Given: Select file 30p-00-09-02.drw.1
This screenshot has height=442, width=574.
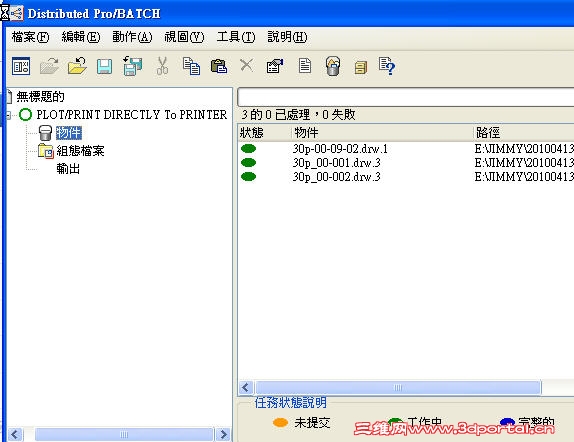Looking at the screenshot, I should [340, 149].
